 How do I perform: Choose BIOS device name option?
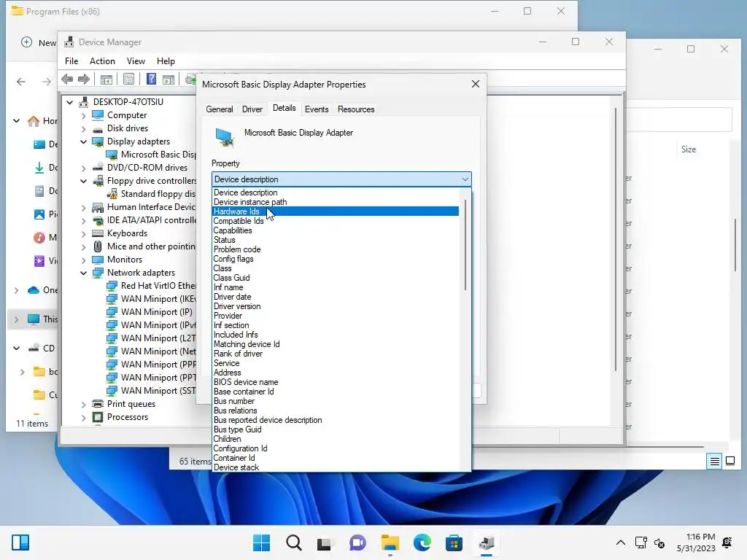click(336, 382)
